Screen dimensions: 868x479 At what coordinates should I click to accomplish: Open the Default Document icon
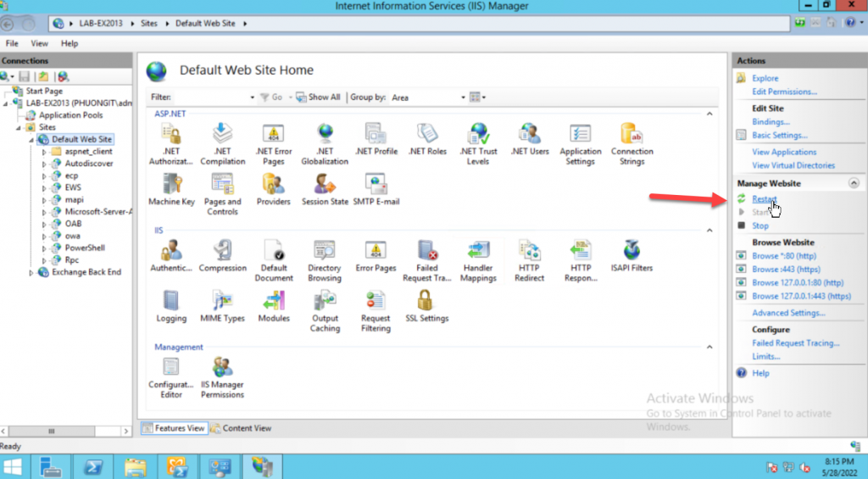274,252
